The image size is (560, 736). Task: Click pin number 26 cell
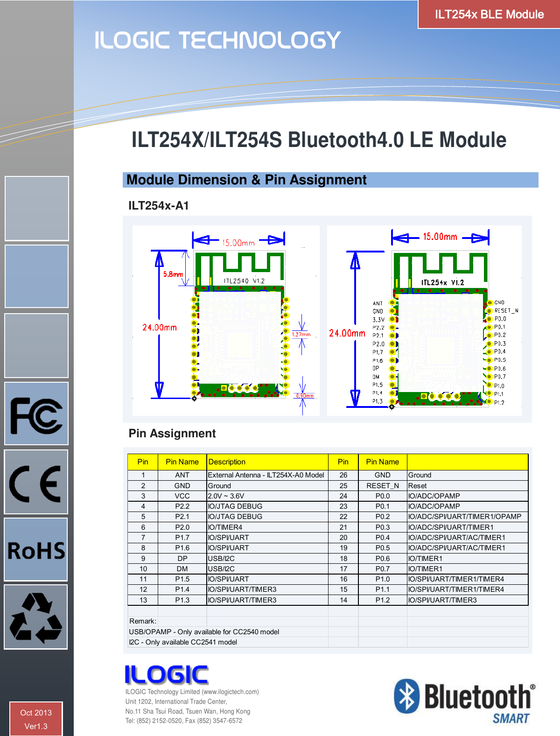tap(343, 475)
